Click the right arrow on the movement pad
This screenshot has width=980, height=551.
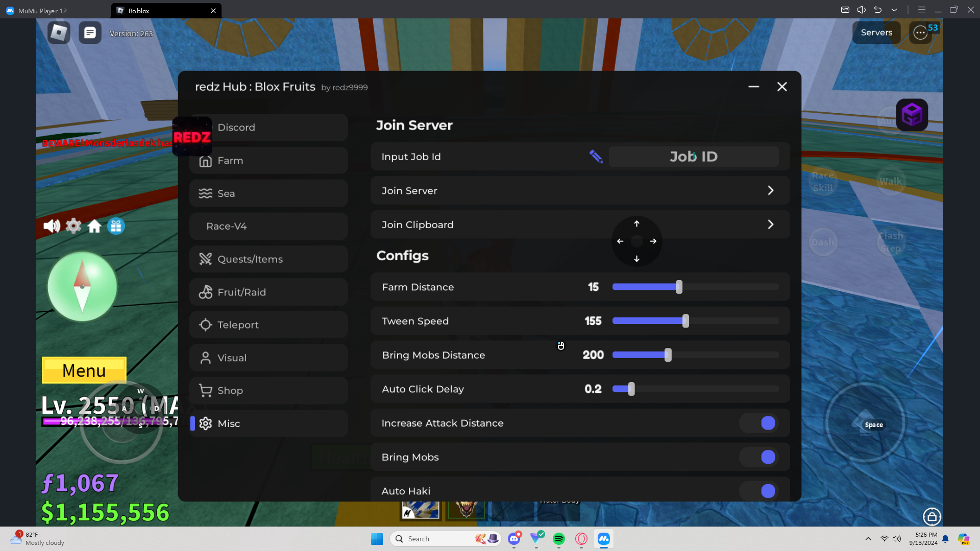point(653,241)
